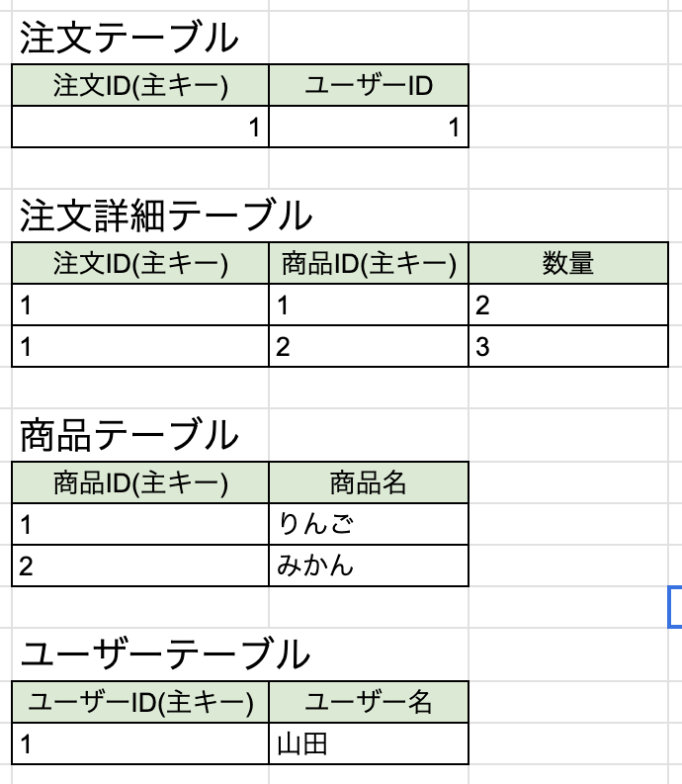Image resolution: width=682 pixels, height=784 pixels.
Task: Click the 数量 cell containing 2
Action: pos(568,305)
